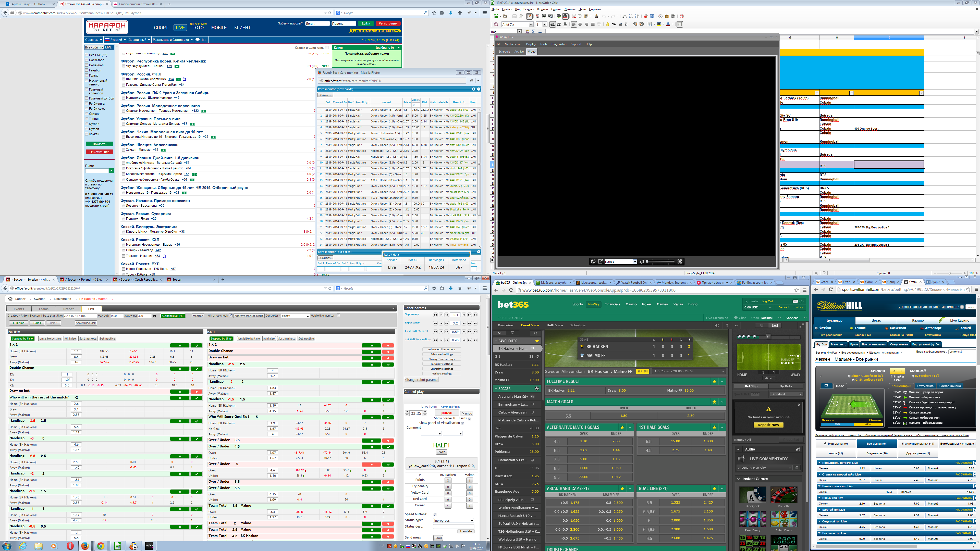
Task: Open the font size 8 dropdown in Calc
Action: click(545, 24)
